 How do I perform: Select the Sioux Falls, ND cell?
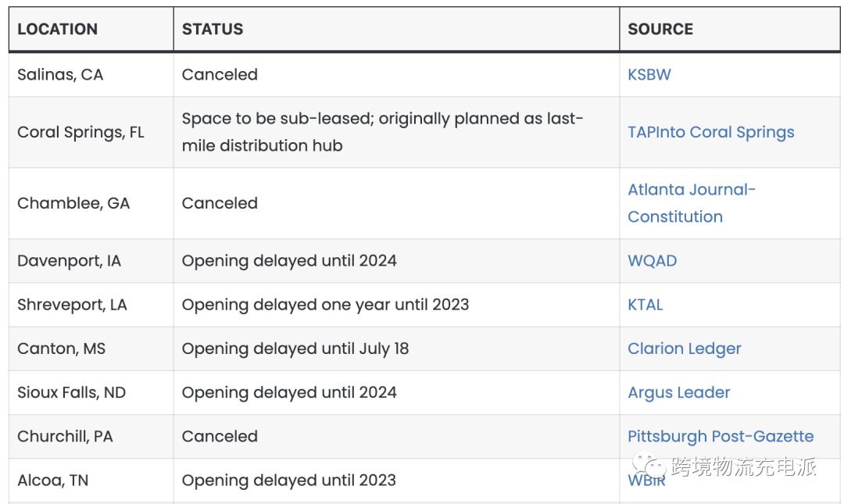(71, 392)
